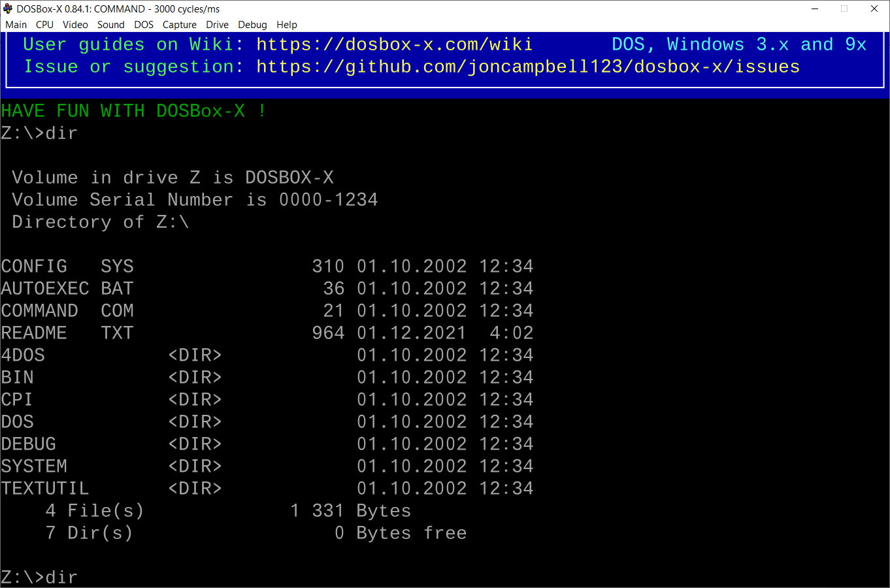Open the Video menu
The width and height of the screenshot is (890, 588).
pyautogui.click(x=75, y=24)
